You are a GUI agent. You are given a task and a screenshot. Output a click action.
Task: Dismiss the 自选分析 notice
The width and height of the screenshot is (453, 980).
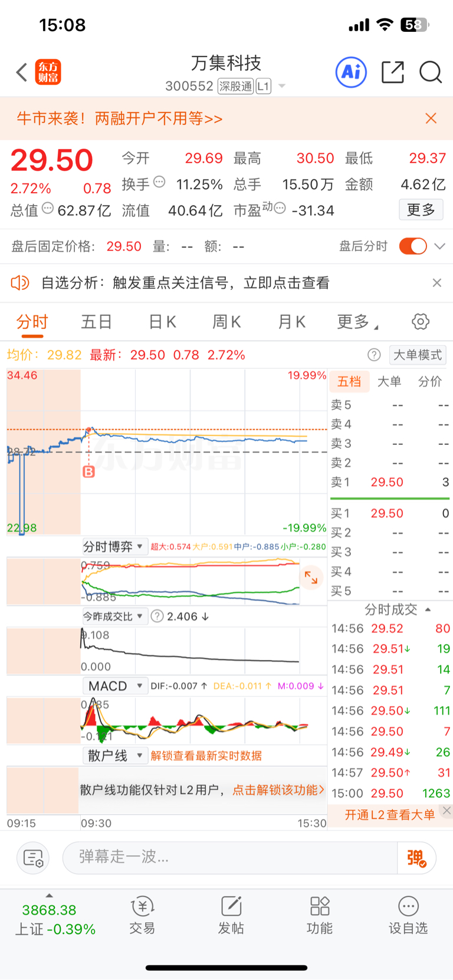click(x=437, y=283)
